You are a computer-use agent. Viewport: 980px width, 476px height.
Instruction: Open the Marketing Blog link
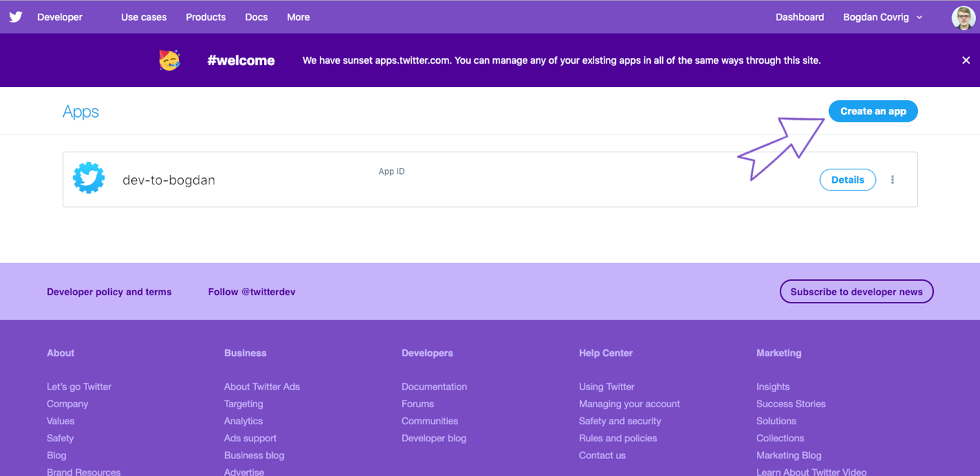tap(789, 455)
